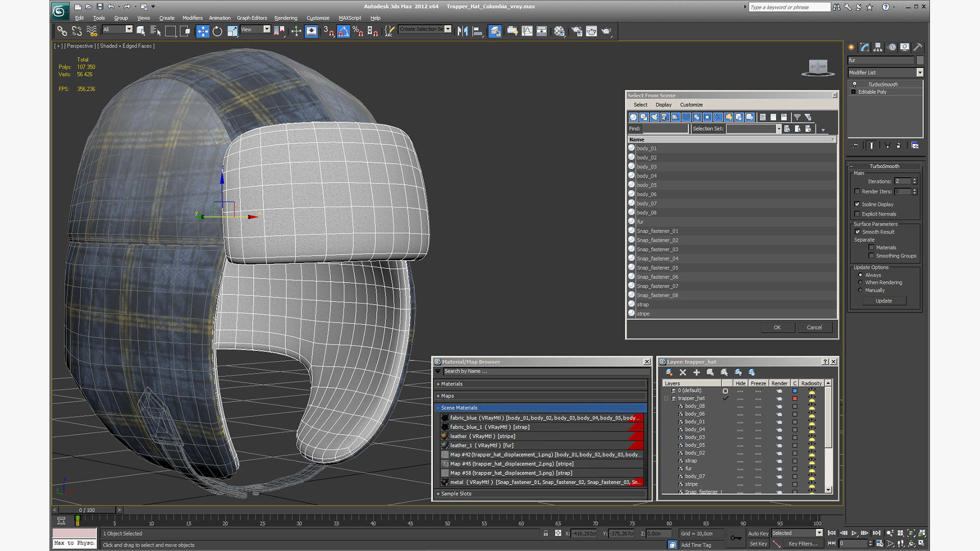
Task: Toggle TurboSmooth modifier lightbulb in stack
Action: click(x=854, y=84)
